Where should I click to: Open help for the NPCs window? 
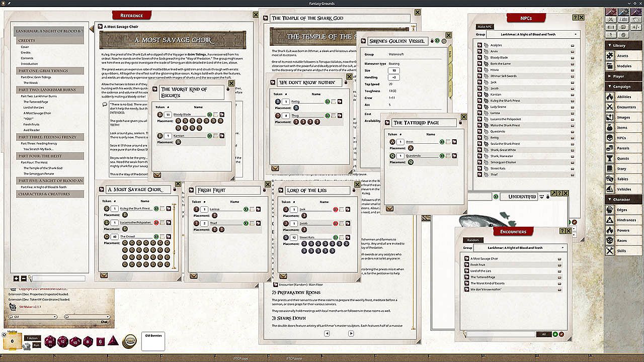(575, 18)
